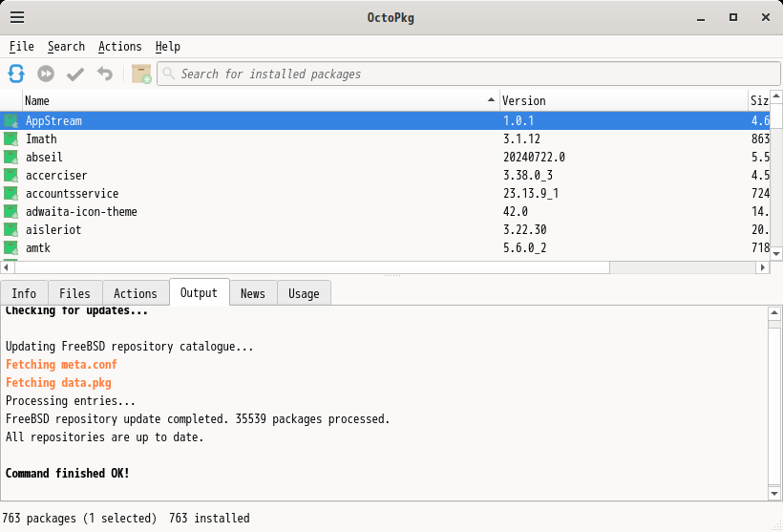Open the File menu
Viewport: 783px width, 532px height.
point(22,47)
